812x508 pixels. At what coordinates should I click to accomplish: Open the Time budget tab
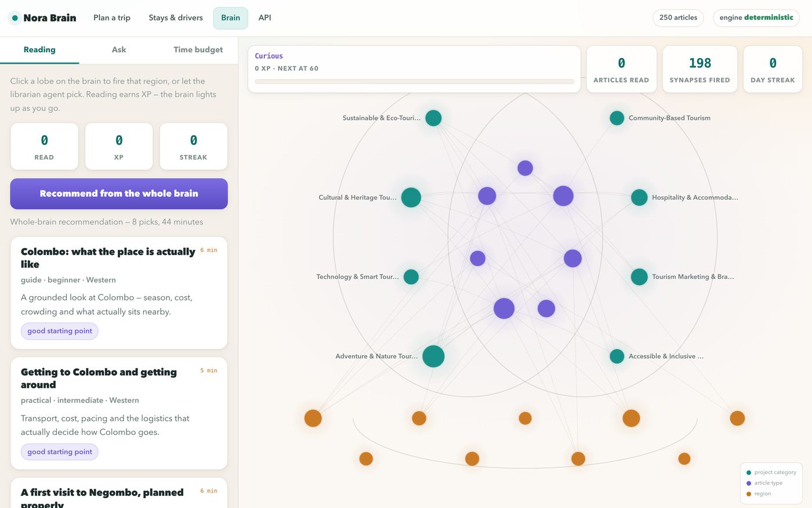tap(198, 50)
